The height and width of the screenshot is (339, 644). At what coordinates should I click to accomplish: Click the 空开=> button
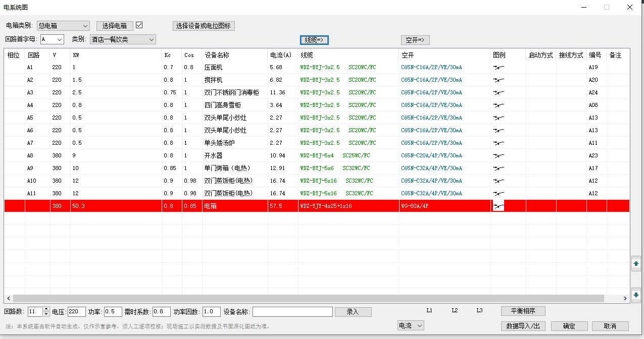coord(415,40)
